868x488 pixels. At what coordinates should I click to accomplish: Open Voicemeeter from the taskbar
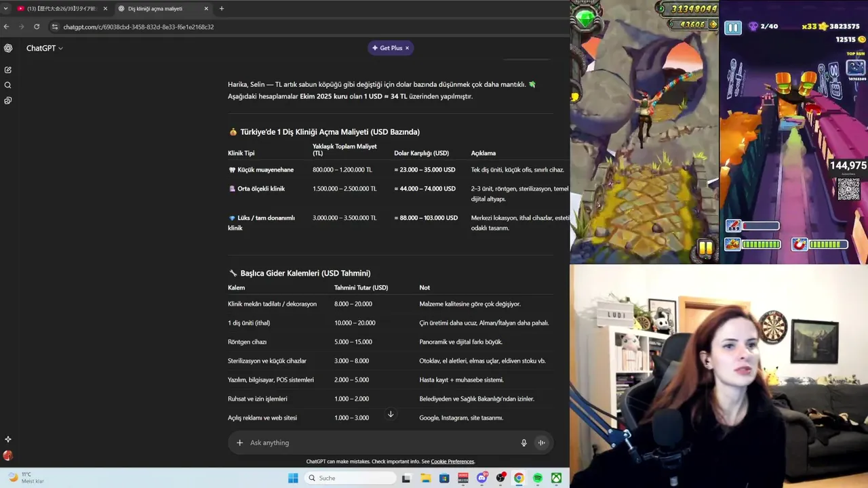point(463,478)
